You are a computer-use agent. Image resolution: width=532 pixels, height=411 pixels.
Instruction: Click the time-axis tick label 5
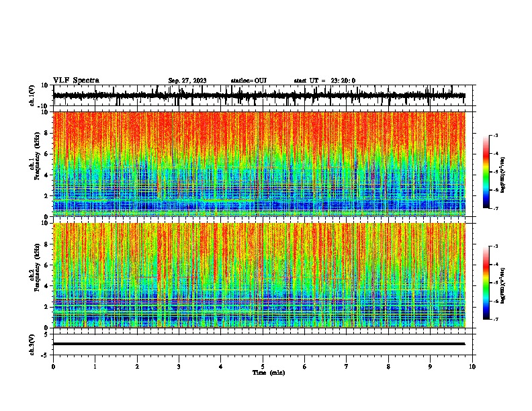tap(263, 367)
